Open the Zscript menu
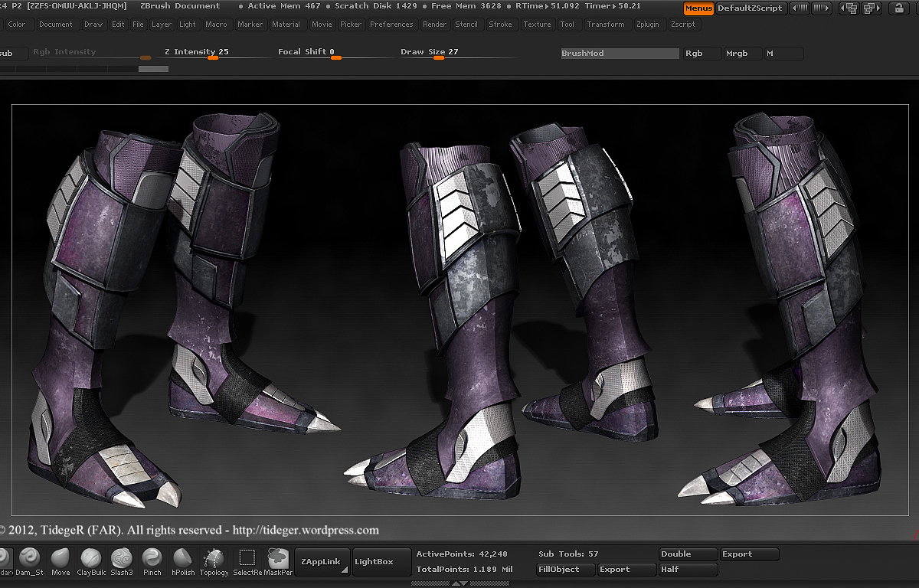This screenshot has height=588, width=919. [x=683, y=24]
